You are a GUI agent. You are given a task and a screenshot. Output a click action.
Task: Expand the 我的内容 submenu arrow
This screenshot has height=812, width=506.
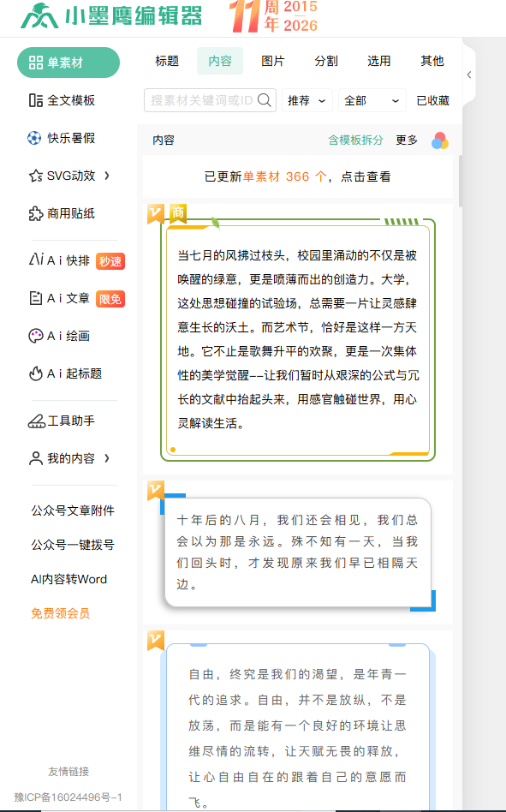pyautogui.click(x=107, y=458)
